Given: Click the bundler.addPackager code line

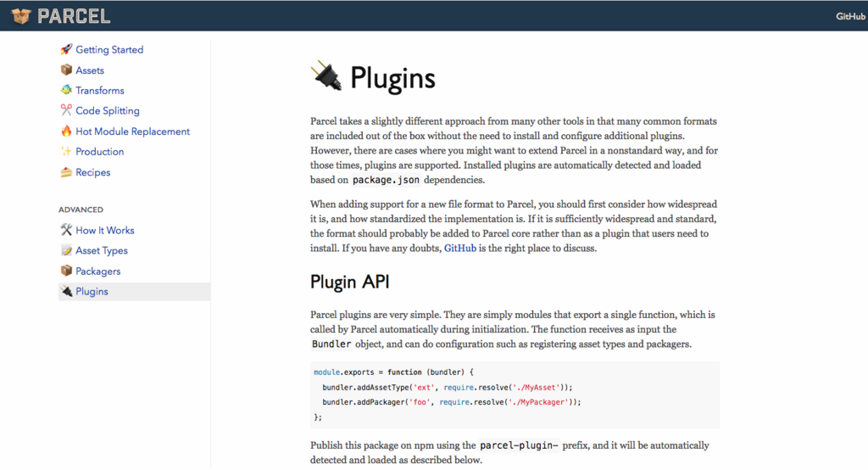Looking at the screenshot, I should (x=452, y=402).
